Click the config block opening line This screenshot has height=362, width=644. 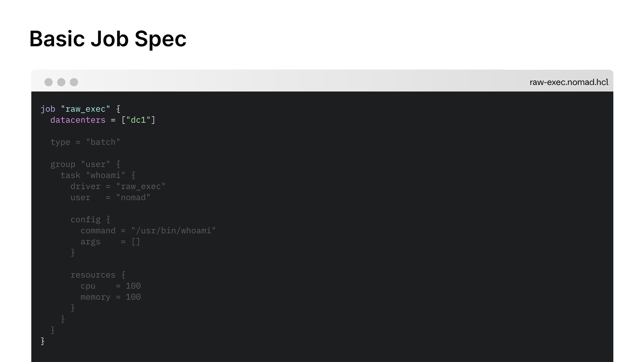point(90,220)
